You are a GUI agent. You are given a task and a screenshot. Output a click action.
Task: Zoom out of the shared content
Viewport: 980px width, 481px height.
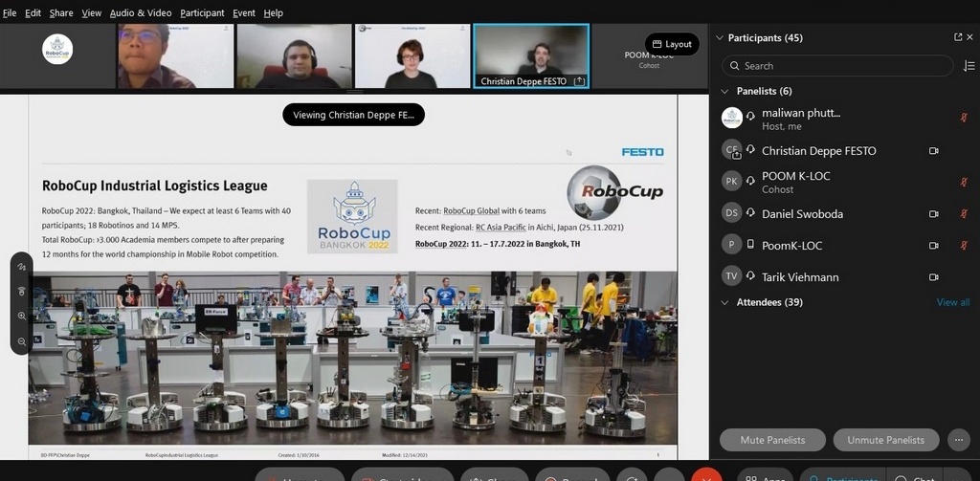pos(22,341)
